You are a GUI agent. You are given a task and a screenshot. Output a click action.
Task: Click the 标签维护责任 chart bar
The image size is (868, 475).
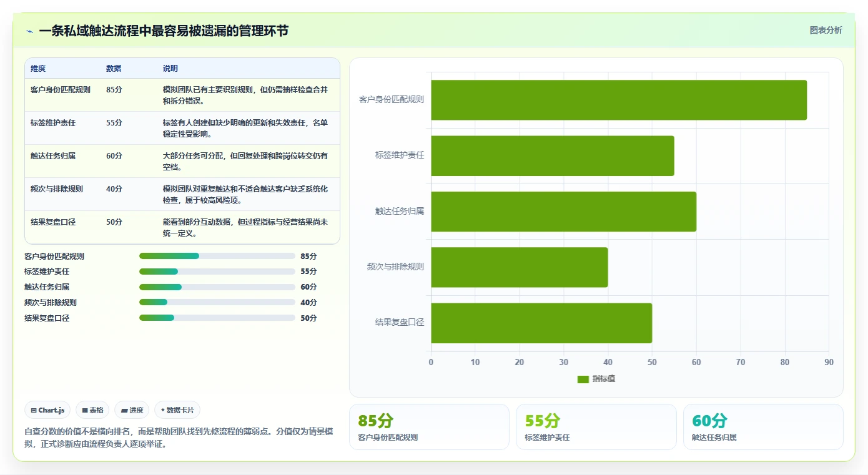pyautogui.click(x=553, y=155)
